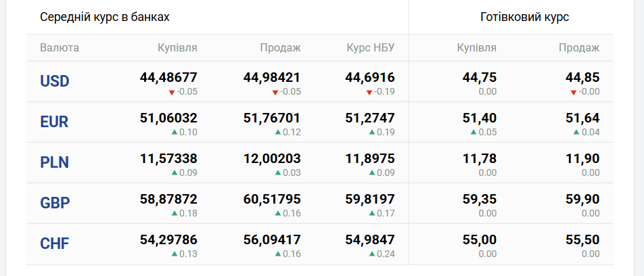Click the USD NBU change value -0.19

click(384, 91)
